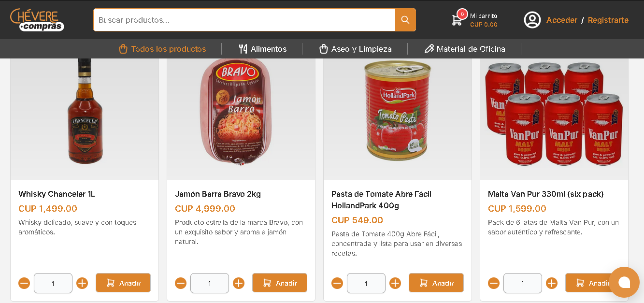Open the shopping cart icon

coord(457,20)
